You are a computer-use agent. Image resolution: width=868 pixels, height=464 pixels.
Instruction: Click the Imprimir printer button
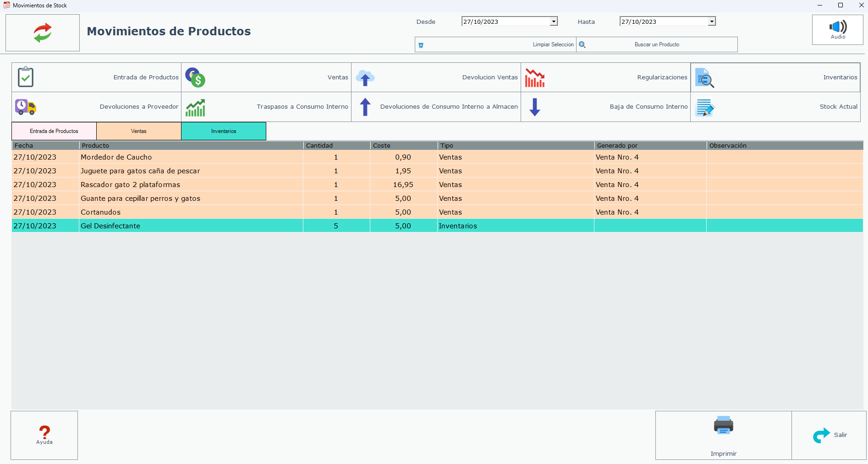pos(723,435)
